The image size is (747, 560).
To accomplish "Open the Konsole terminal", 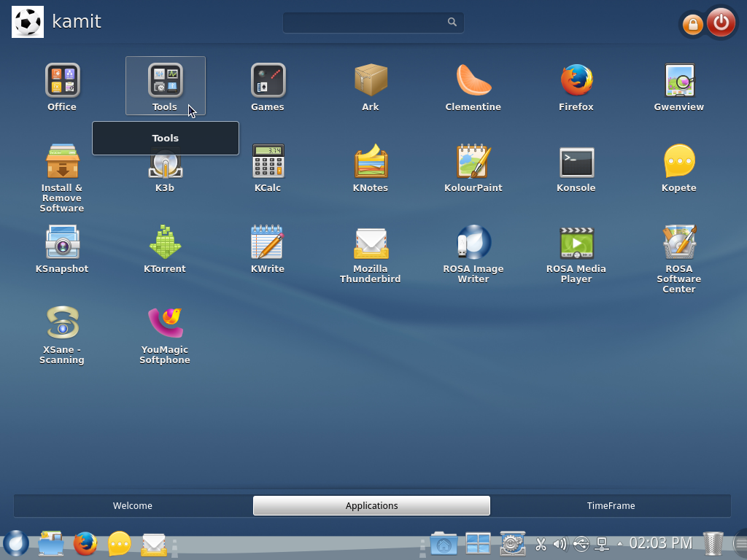I will tap(576, 168).
